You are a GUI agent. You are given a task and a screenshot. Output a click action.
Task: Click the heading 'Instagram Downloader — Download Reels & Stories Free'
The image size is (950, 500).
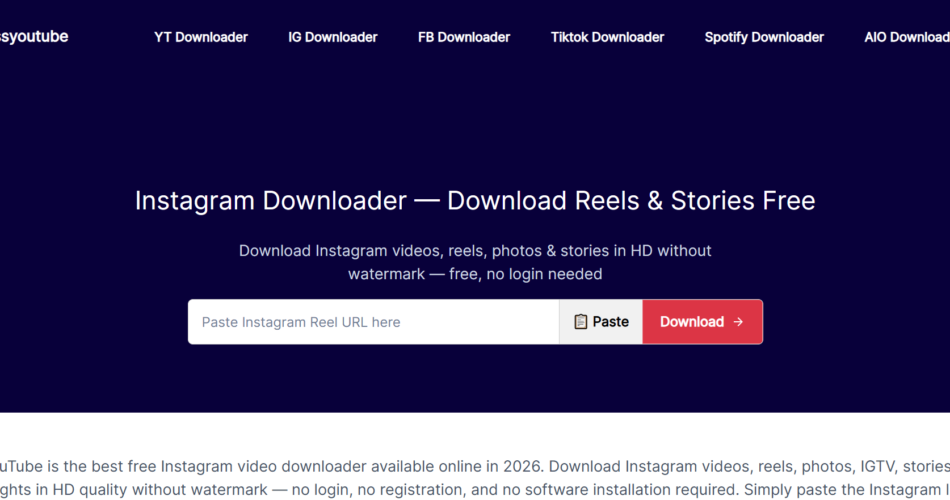point(475,201)
